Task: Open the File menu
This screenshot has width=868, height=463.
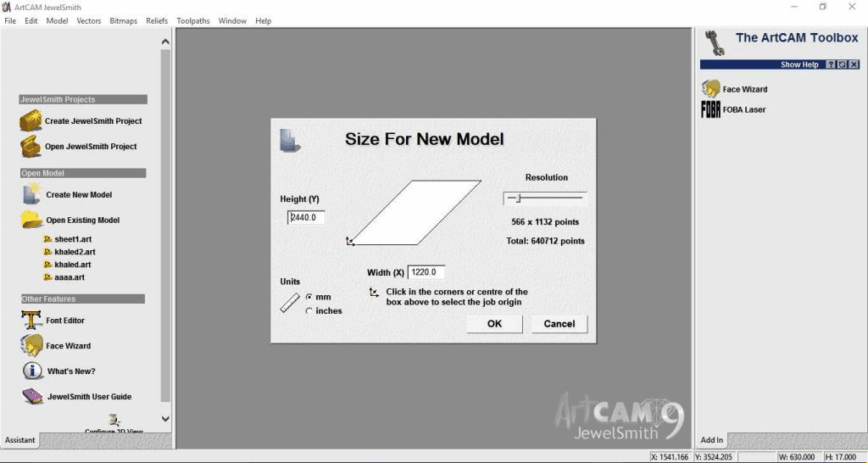Action: tap(10, 21)
